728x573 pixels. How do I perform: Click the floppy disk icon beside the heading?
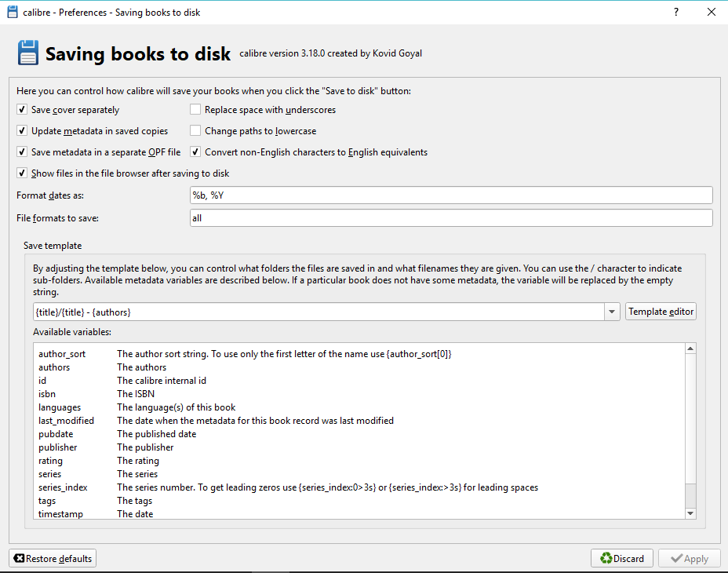[x=28, y=53]
